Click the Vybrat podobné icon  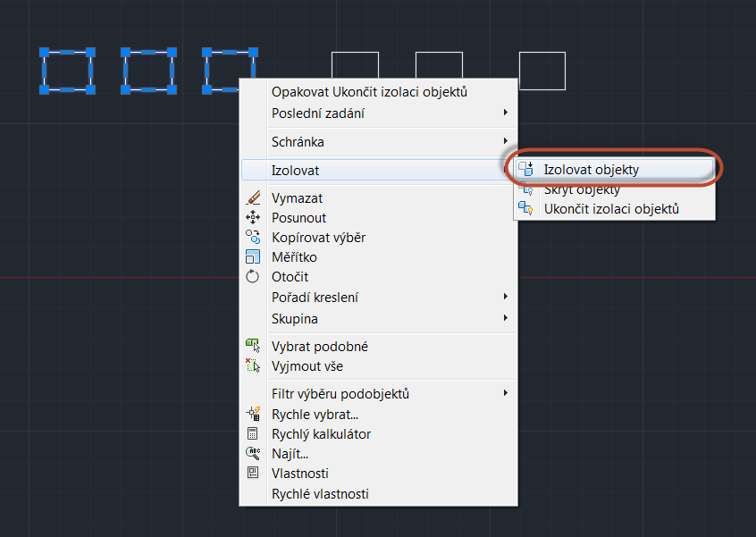point(253,347)
